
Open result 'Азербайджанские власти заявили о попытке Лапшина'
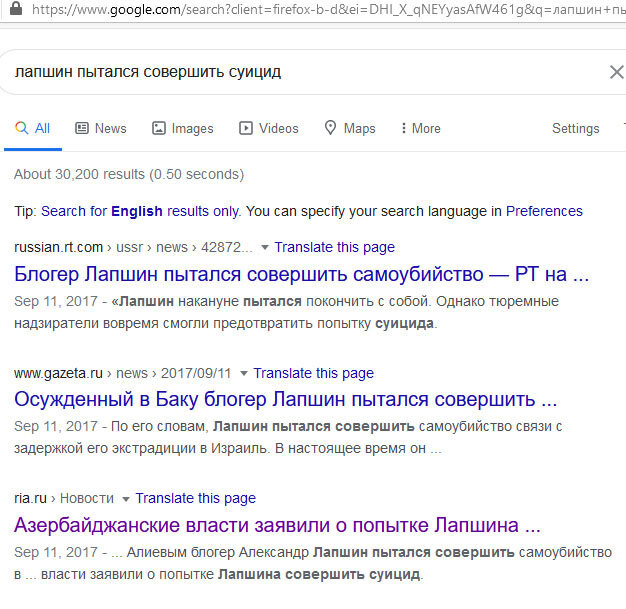click(277, 525)
